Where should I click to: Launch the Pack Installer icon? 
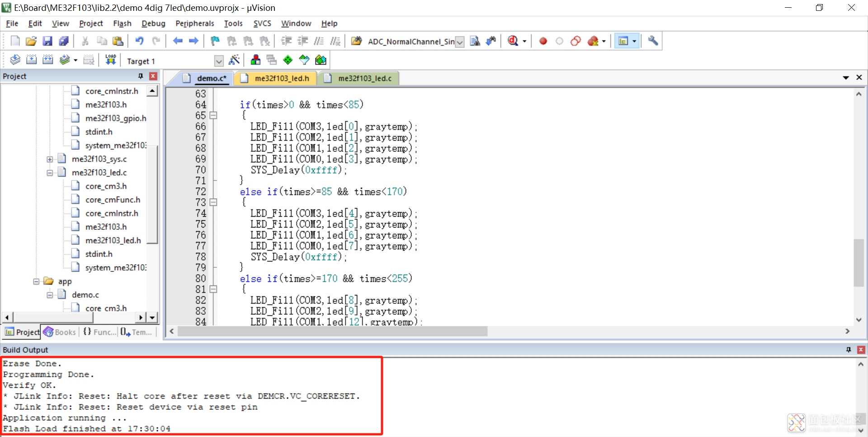[x=321, y=60]
